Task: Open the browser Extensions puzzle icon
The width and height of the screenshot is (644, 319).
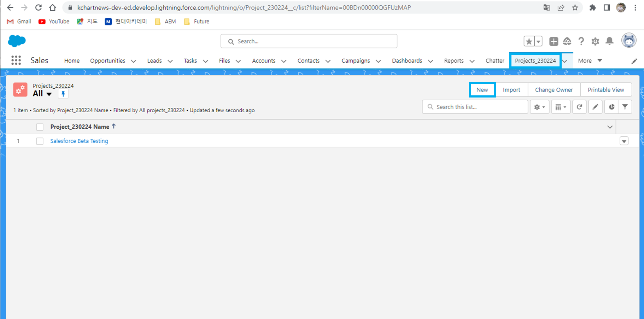Action: coord(593,7)
